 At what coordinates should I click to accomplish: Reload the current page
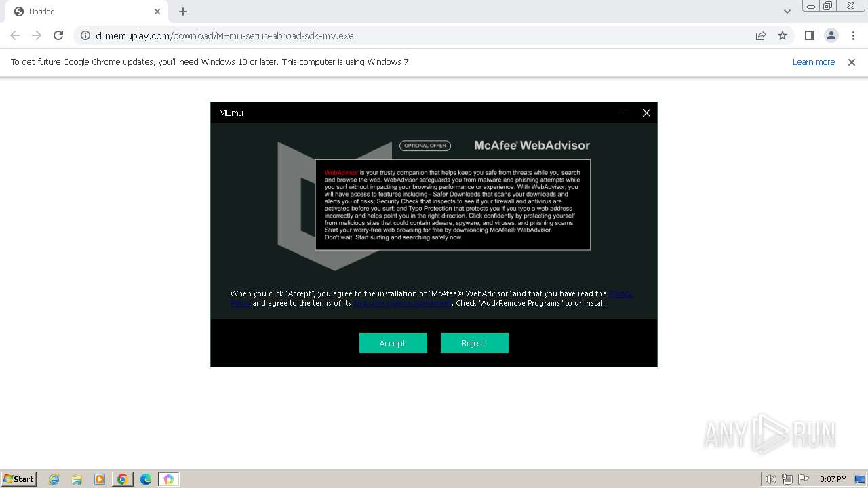[58, 35]
